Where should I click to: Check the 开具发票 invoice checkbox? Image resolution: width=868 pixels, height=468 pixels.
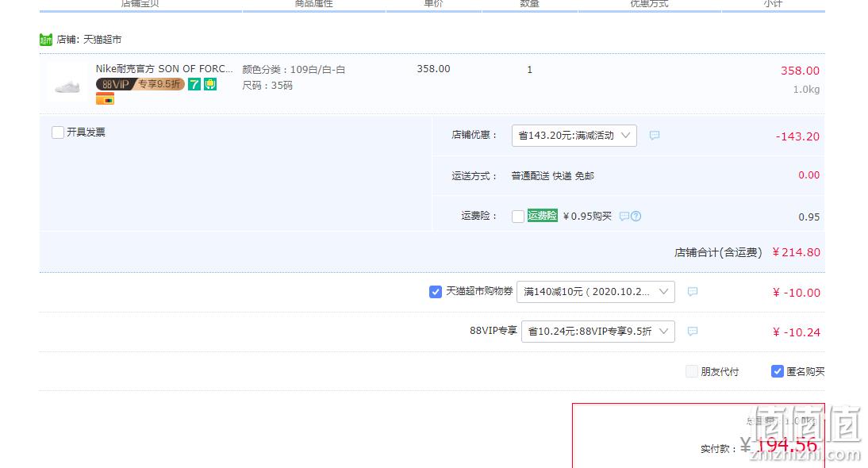click(58, 132)
